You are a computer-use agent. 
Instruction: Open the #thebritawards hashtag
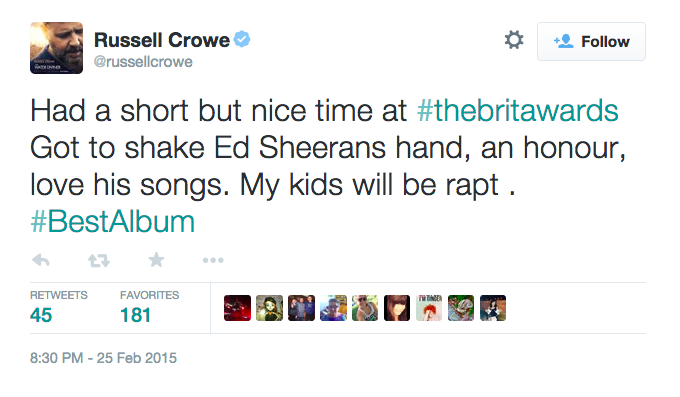(x=517, y=111)
